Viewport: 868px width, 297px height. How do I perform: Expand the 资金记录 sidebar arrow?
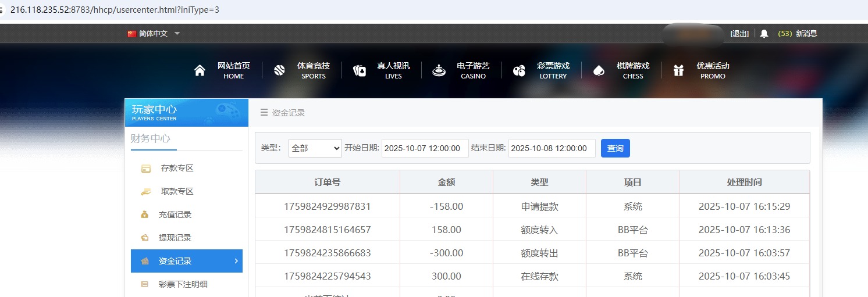point(236,261)
